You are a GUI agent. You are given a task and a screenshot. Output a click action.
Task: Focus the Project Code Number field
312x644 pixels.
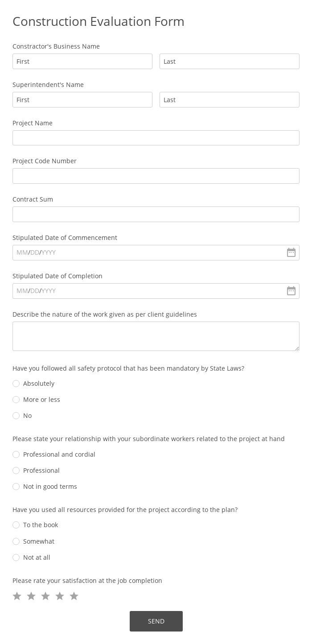click(156, 176)
